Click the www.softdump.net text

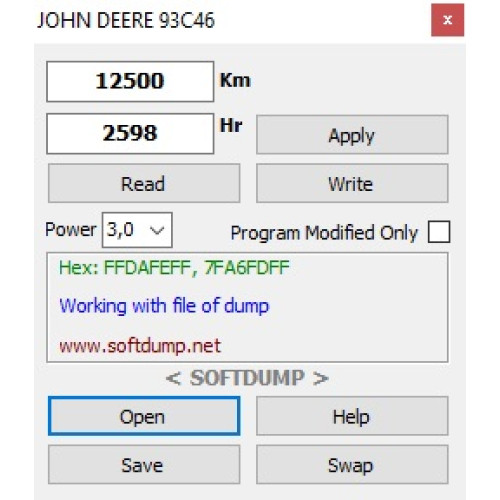click(x=140, y=346)
